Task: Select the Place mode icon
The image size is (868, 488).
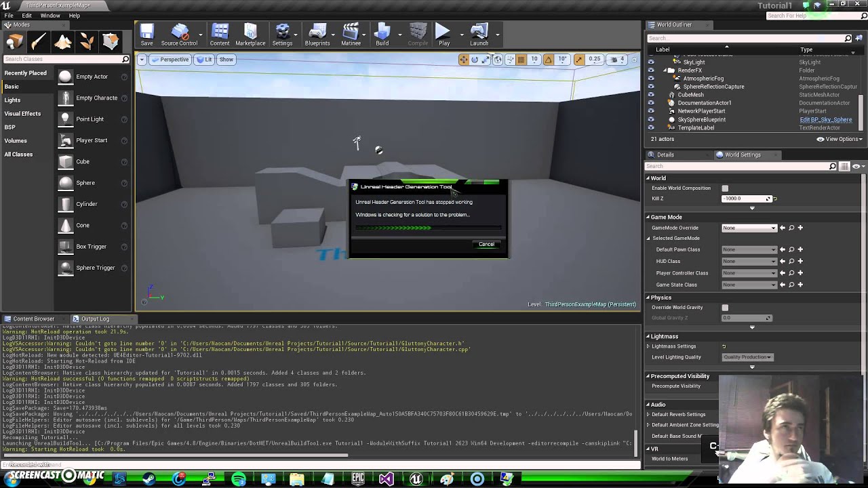Action: (15, 42)
